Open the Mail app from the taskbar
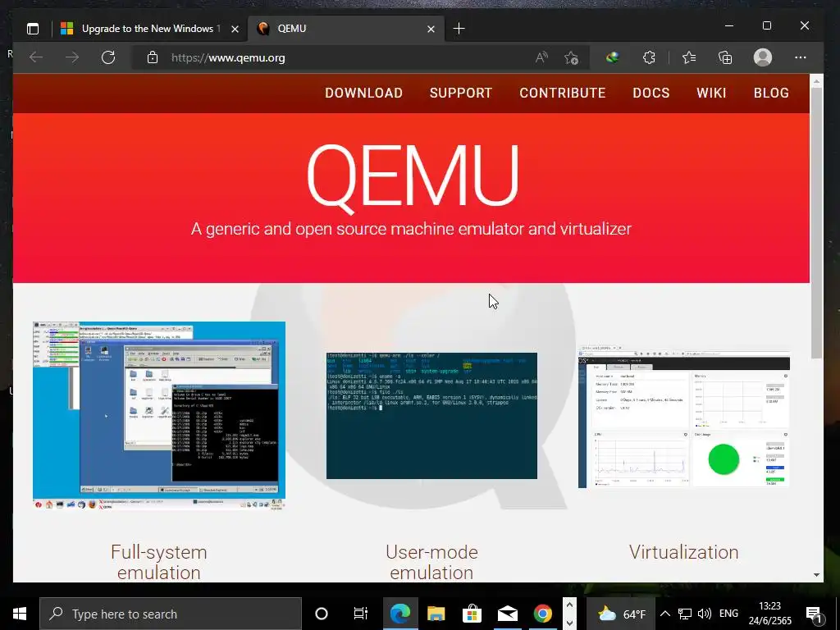Image resolution: width=840 pixels, height=630 pixels. pyautogui.click(x=507, y=614)
